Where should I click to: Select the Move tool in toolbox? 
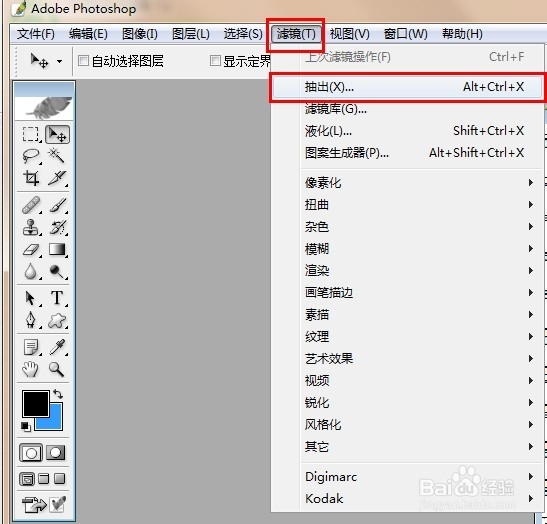pos(57,134)
